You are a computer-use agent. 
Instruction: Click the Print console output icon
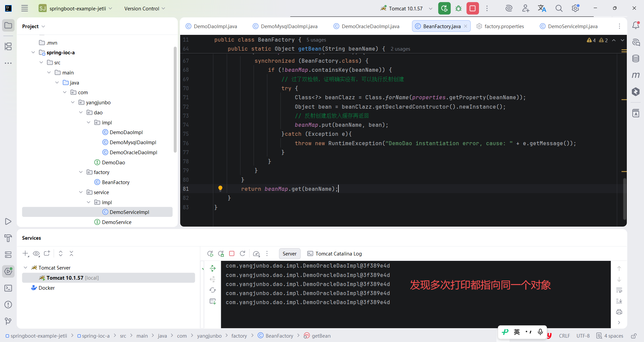tap(619, 312)
